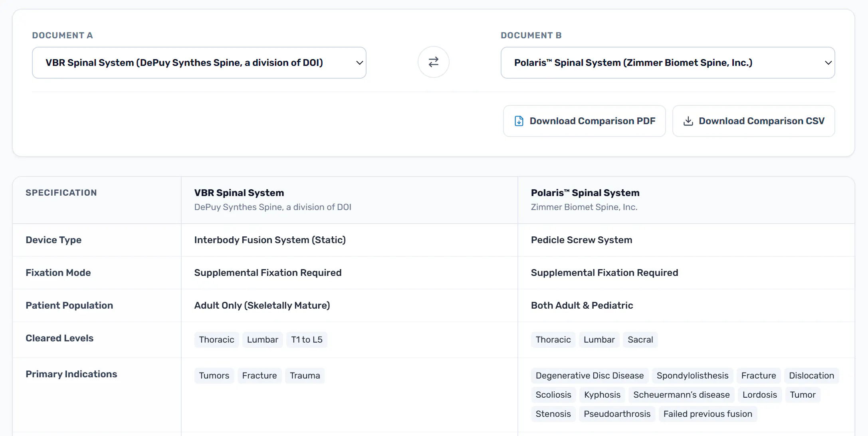Click the PDF file icon
Viewport: 868px width, 436px height.
(519, 121)
